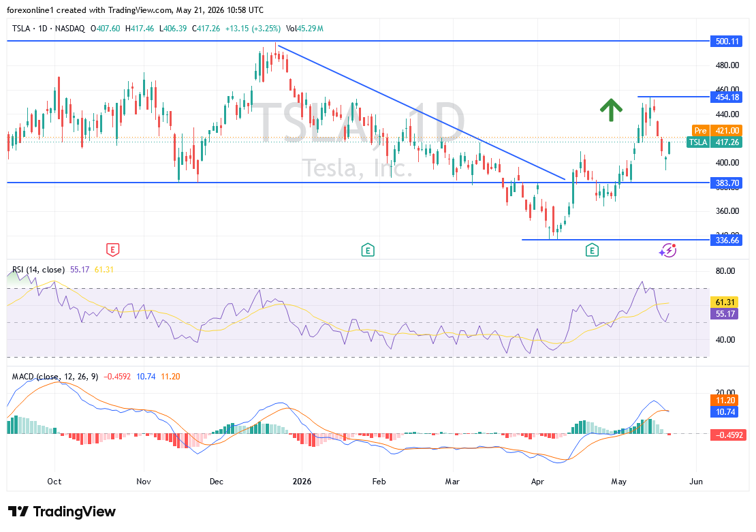Click the close value C417.26
This screenshot has height=532, width=756.
pos(206,29)
